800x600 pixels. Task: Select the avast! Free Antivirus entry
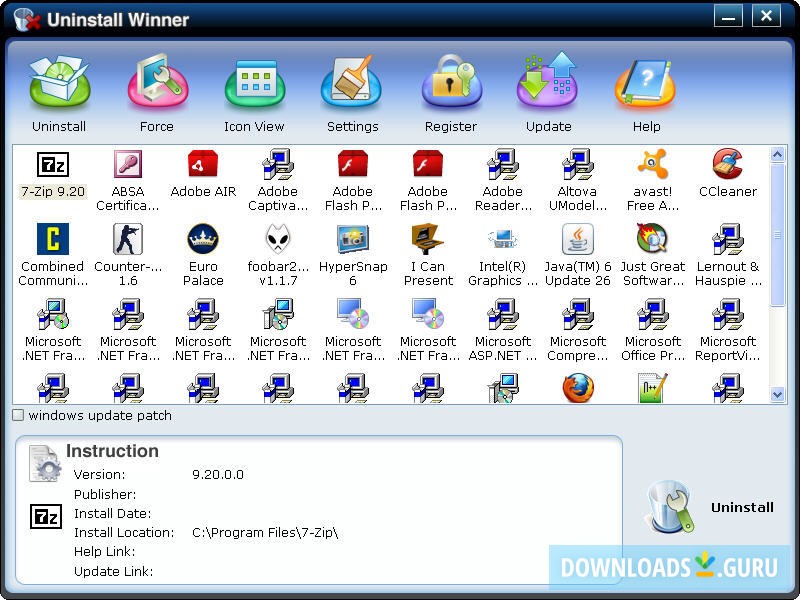[653, 170]
